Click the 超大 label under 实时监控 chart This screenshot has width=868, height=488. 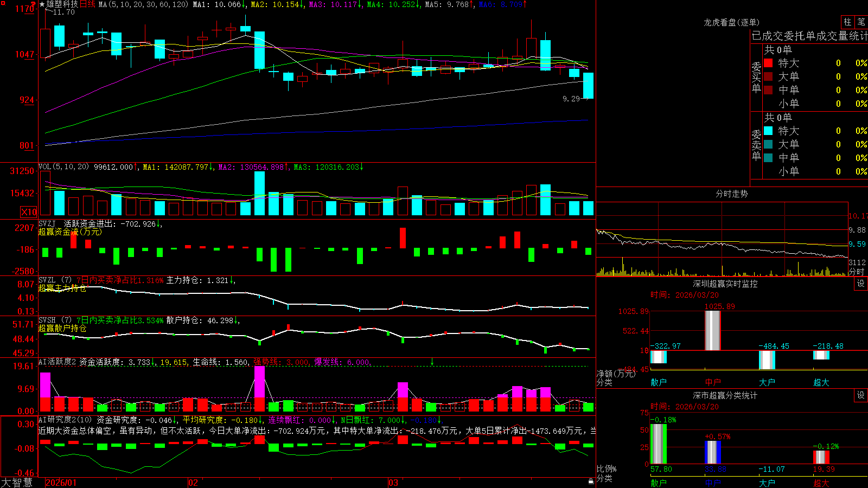point(821,382)
